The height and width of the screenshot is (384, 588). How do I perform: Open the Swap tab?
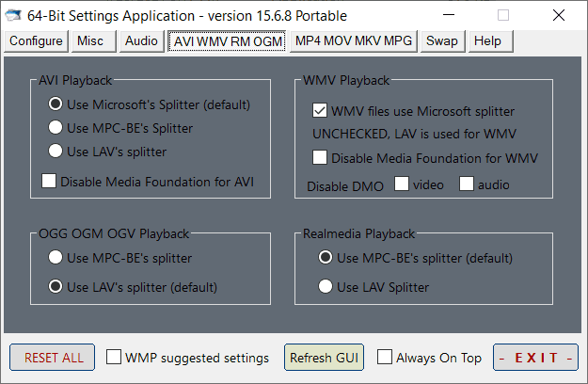[441, 41]
